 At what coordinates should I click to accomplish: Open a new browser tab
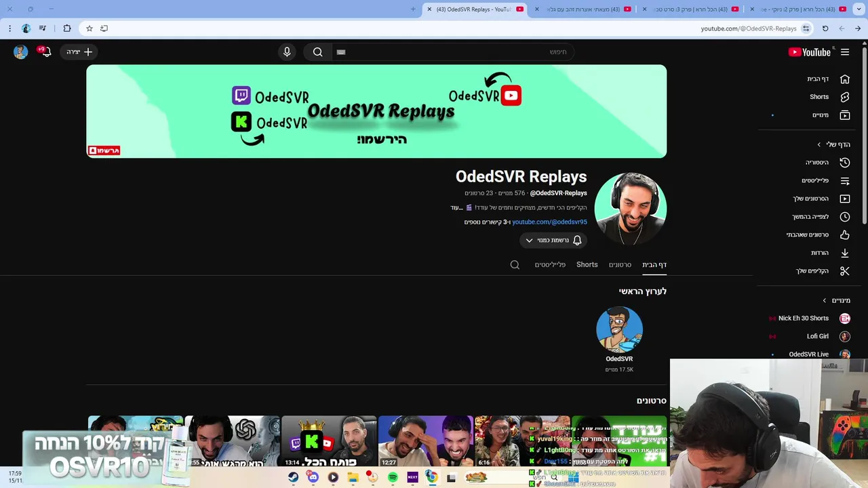[x=413, y=9]
